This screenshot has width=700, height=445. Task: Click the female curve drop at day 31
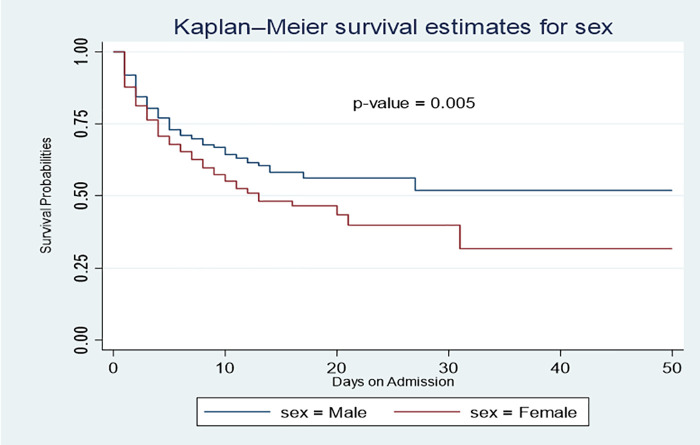(x=460, y=237)
